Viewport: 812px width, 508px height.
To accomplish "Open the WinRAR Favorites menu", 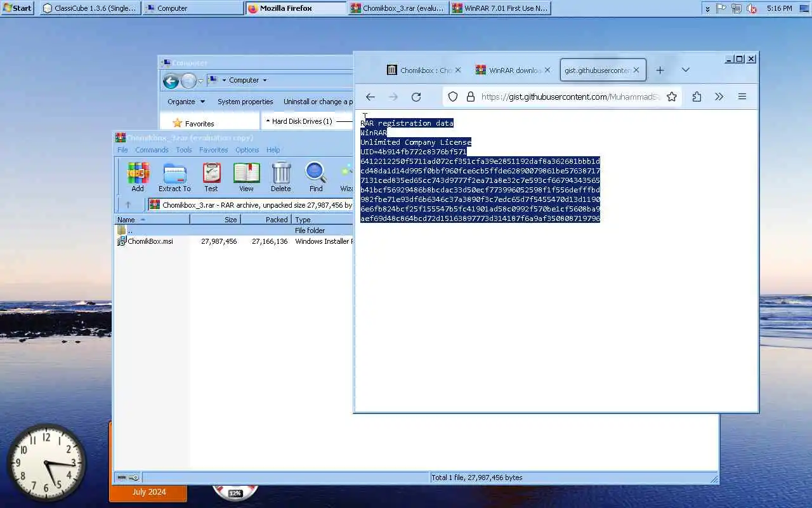I will point(213,150).
